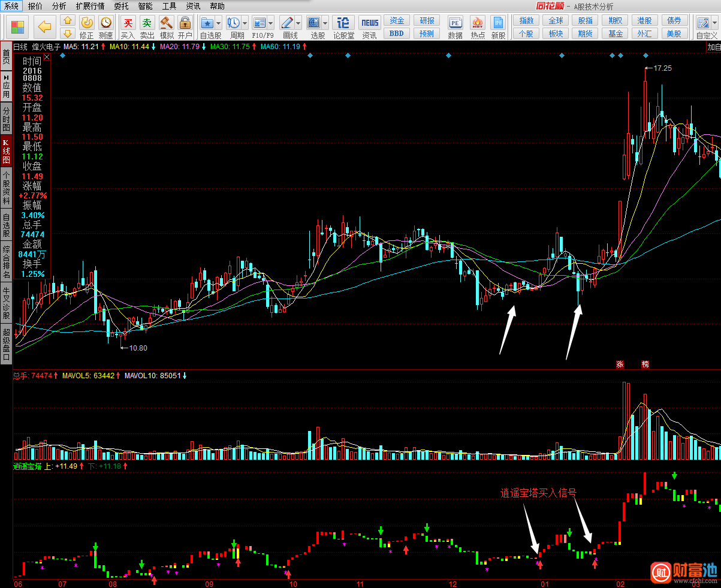Click the 美股 button
Image resolution: width=721 pixels, height=588 pixels.
tap(674, 34)
